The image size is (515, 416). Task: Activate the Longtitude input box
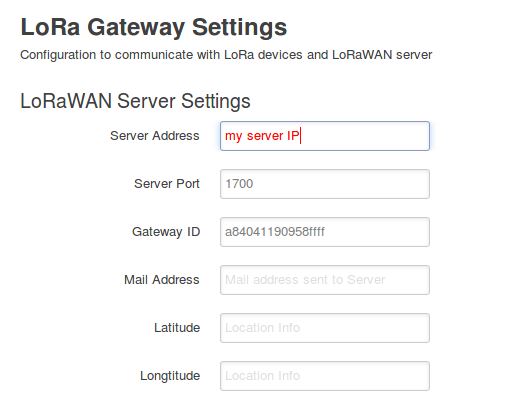(x=325, y=376)
